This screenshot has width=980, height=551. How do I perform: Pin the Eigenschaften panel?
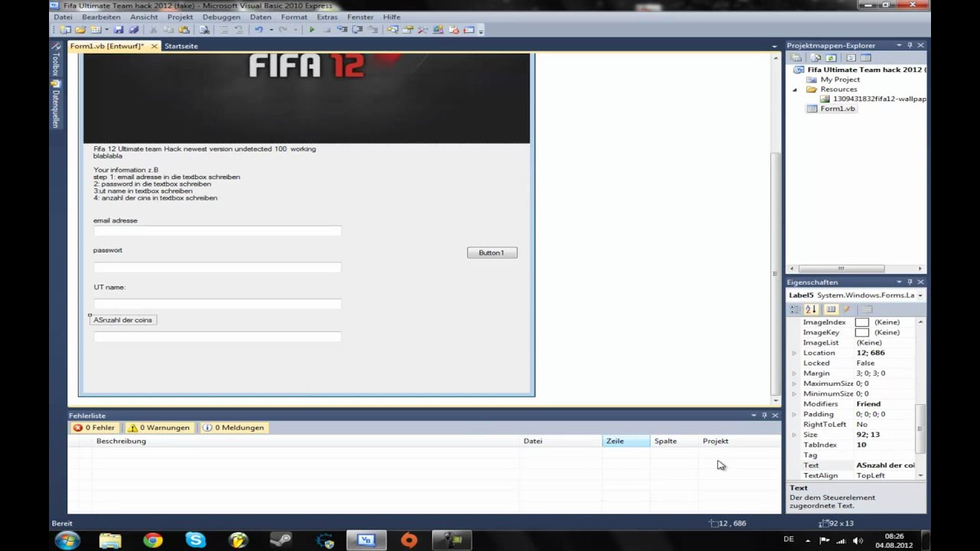click(x=910, y=282)
